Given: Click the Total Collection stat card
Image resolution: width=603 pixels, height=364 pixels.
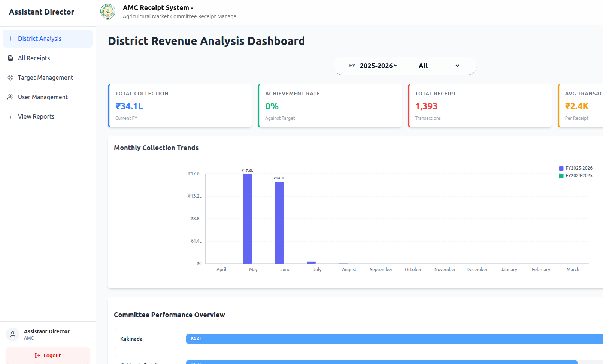Looking at the screenshot, I should [180, 106].
